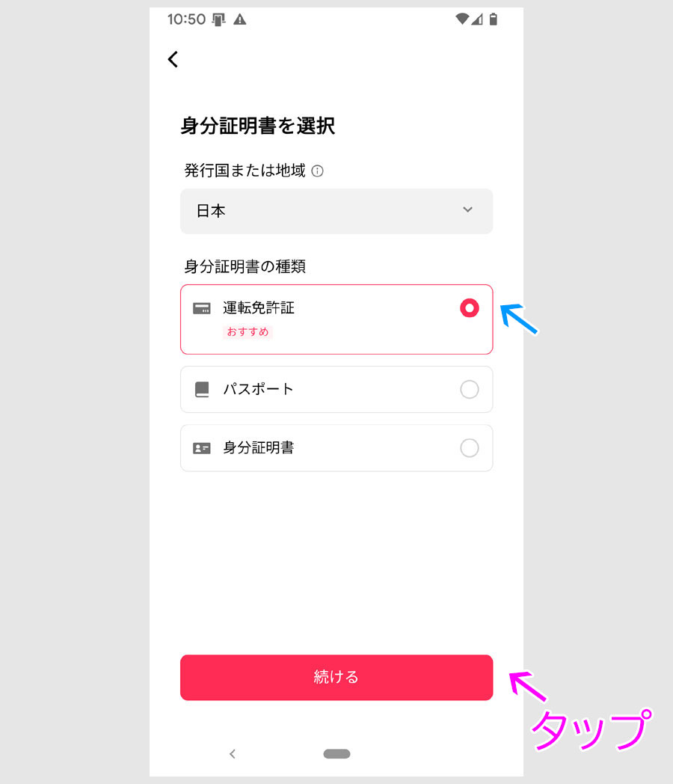
Task: Tap the battery icon in status bar
Action: (x=493, y=19)
